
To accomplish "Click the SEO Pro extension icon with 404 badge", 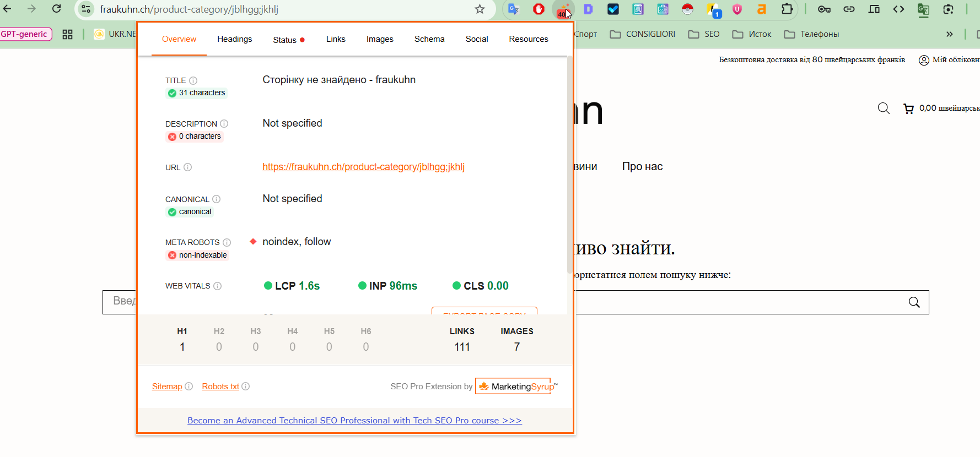I will click(x=563, y=9).
